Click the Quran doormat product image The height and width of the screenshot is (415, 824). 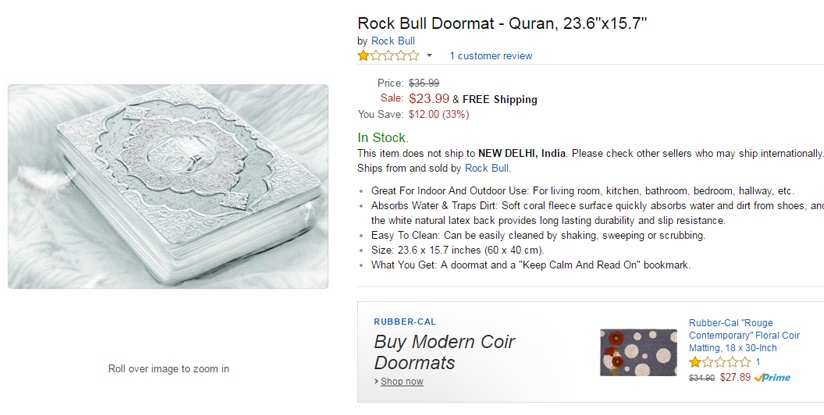[x=168, y=186]
